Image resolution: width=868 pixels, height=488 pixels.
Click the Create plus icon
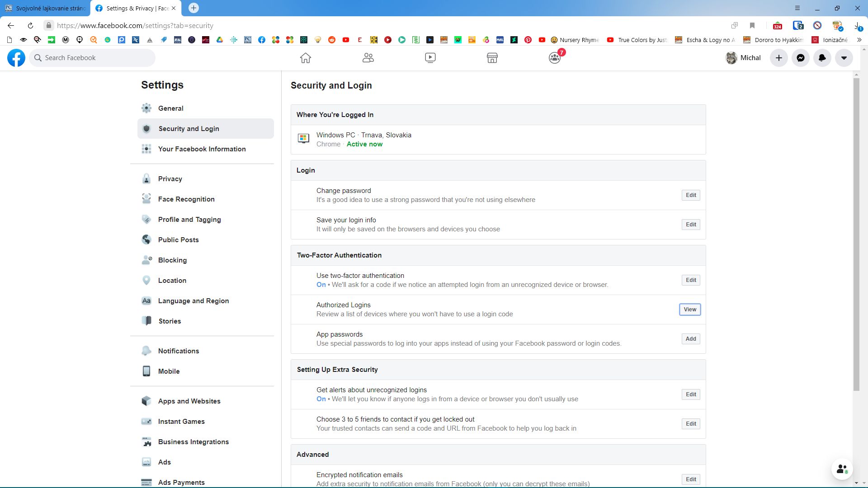click(x=778, y=58)
